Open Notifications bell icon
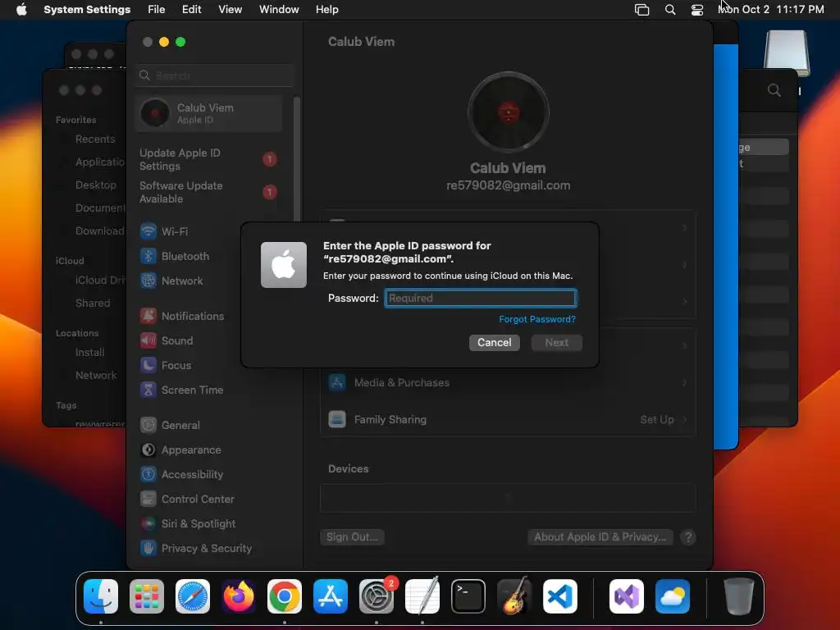The height and width of the screenshot is (630, 840). click(x=148, y=316)
